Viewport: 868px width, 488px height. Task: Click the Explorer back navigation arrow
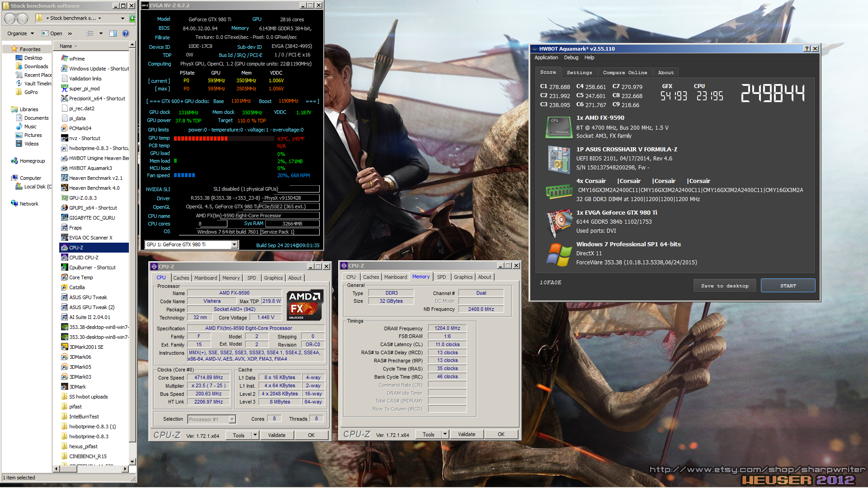(x=10, y=19)
